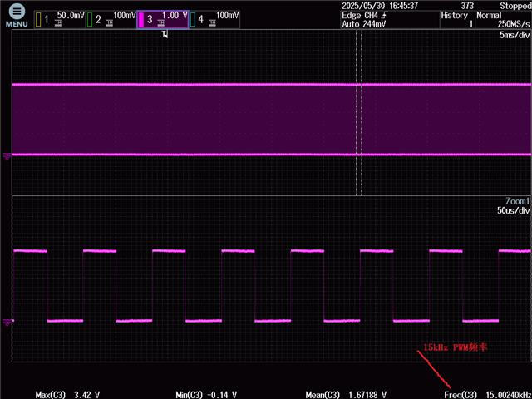Select channel 4 at 100mV
This screenshot has width=532, height=399.
point(214,18)
